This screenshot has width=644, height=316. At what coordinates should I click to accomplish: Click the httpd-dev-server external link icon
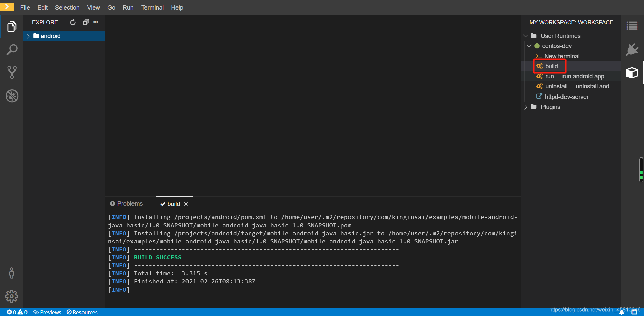[x=539, y=97]
